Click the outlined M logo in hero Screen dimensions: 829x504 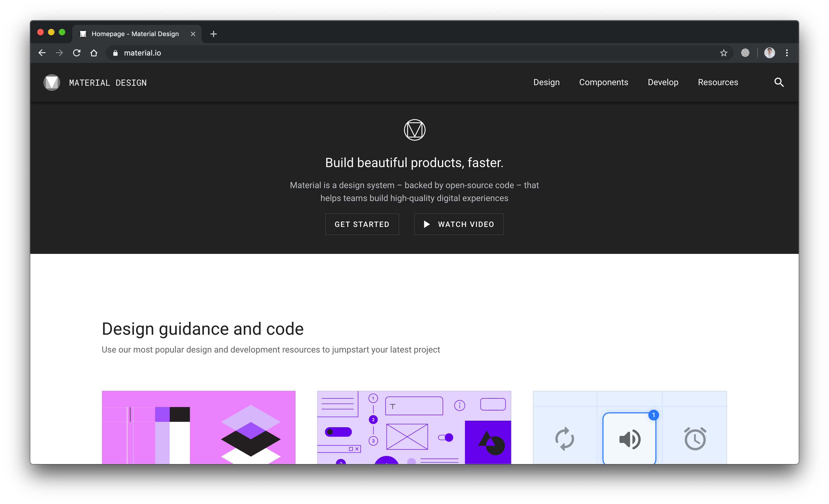(414, 130)
